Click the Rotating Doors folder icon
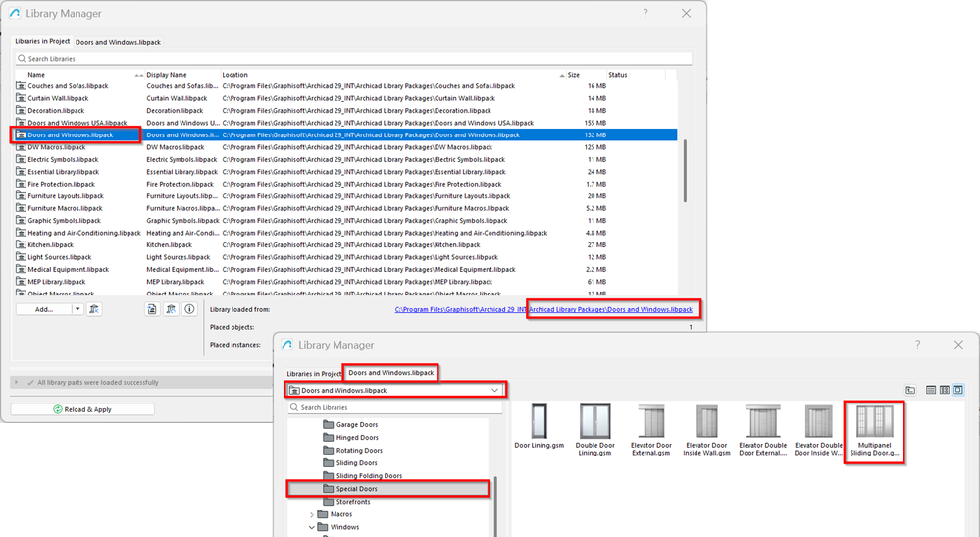 coord(328,450)
